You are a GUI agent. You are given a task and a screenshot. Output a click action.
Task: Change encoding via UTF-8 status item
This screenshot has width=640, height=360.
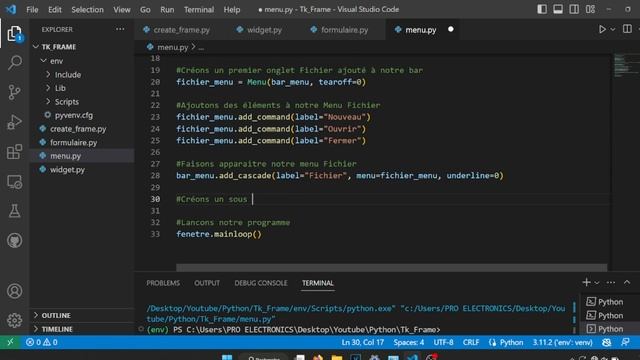click(443, 342)
